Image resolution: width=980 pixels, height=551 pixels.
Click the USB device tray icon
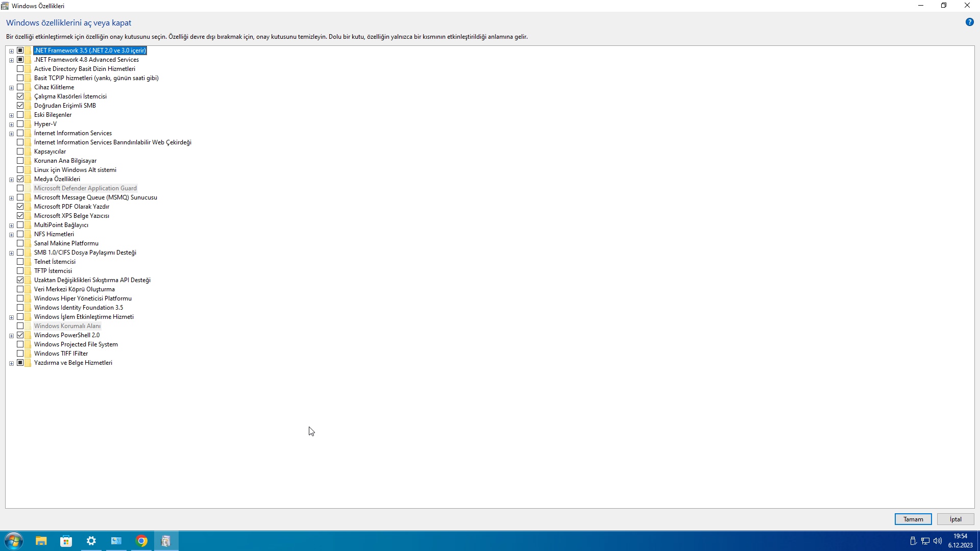coord(913,541)
